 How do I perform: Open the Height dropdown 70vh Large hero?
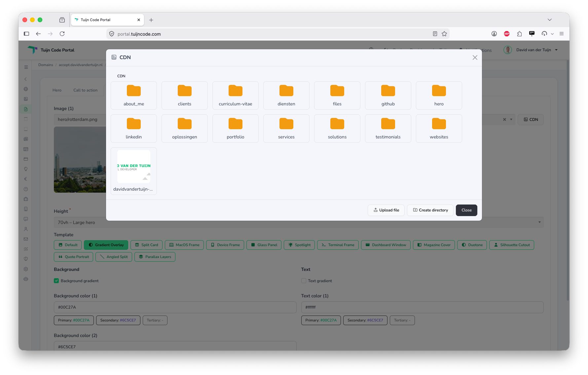299,222
